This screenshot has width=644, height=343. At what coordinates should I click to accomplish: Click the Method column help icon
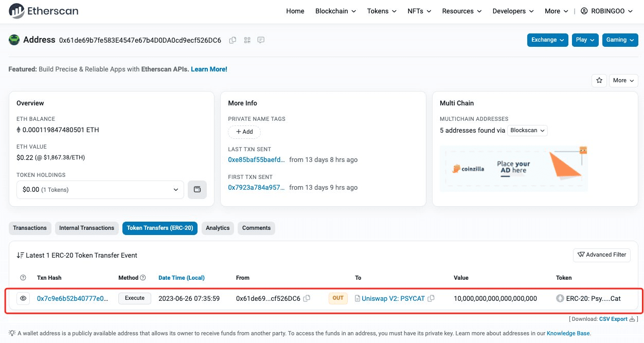[143, 278]
